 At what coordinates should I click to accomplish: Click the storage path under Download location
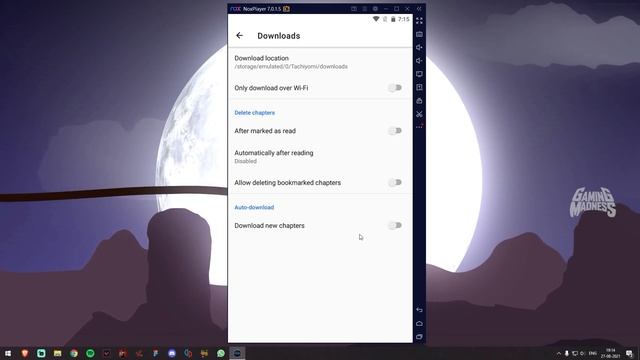tap(291, 67)
